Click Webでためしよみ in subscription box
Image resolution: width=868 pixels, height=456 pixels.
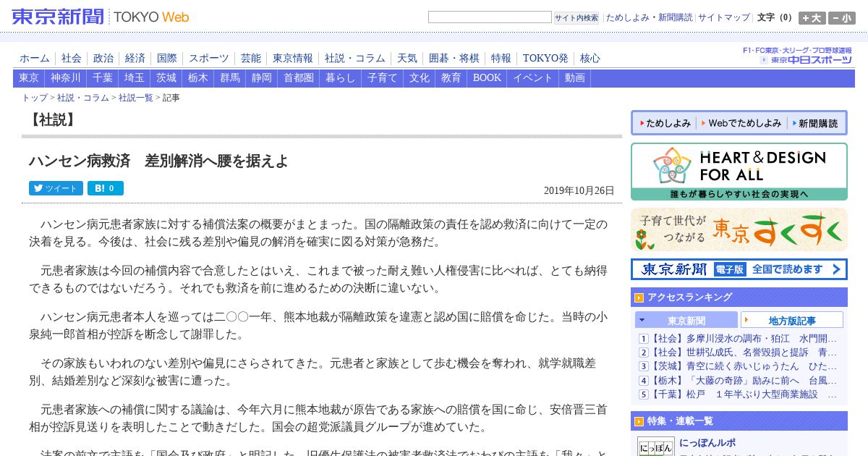741,123
